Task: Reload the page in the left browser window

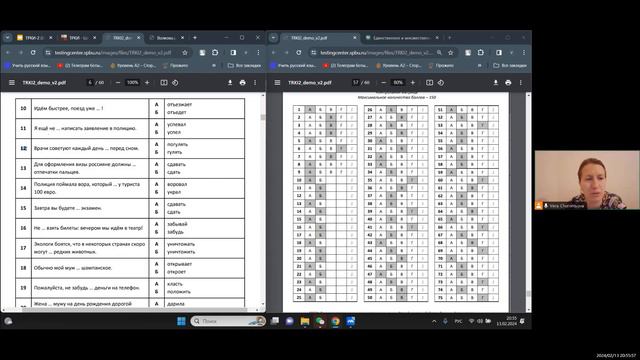Action: (x=33, y=53)
